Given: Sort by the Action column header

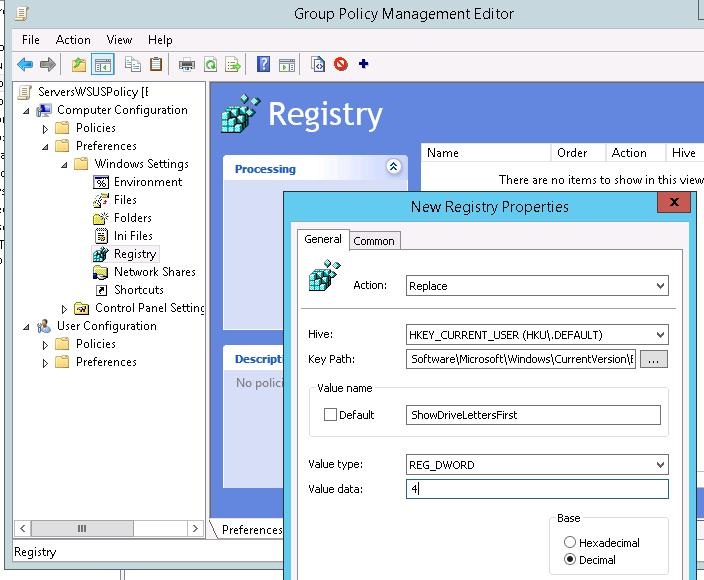Looking at the screenshot, I should (x=635, y=153).
